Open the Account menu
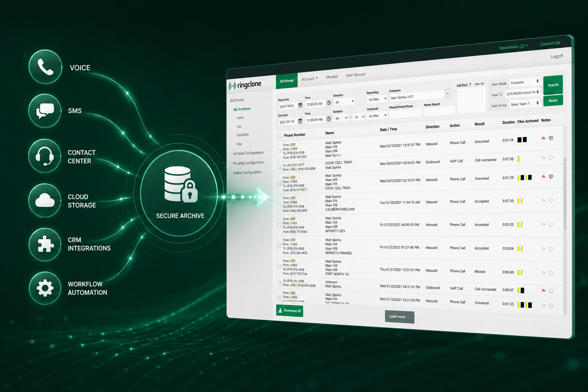Viewport: 588px width, 392px height. pyautogui.click(x=310, y=79)
